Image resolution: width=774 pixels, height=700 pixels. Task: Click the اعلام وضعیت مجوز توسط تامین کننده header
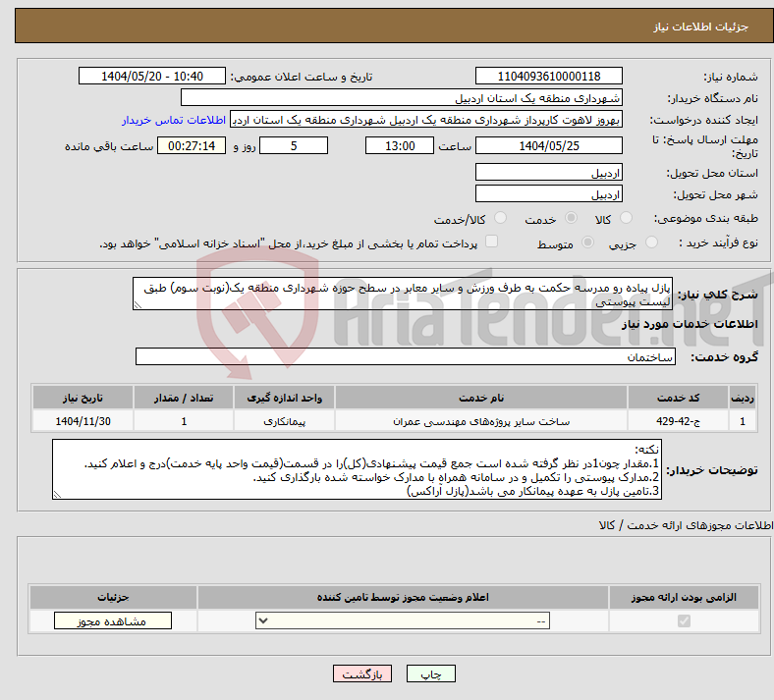tap(403, 597)
